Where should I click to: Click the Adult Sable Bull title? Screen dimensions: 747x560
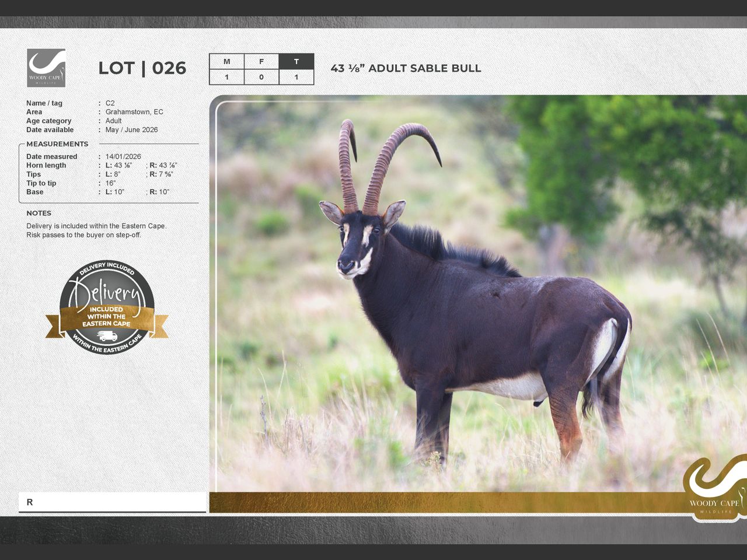pos(406,68)
